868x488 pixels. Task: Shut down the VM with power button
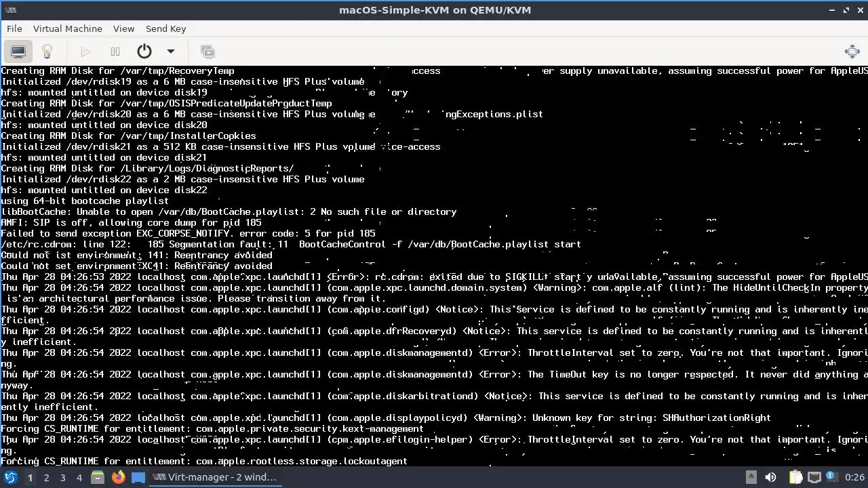(144, 52)
